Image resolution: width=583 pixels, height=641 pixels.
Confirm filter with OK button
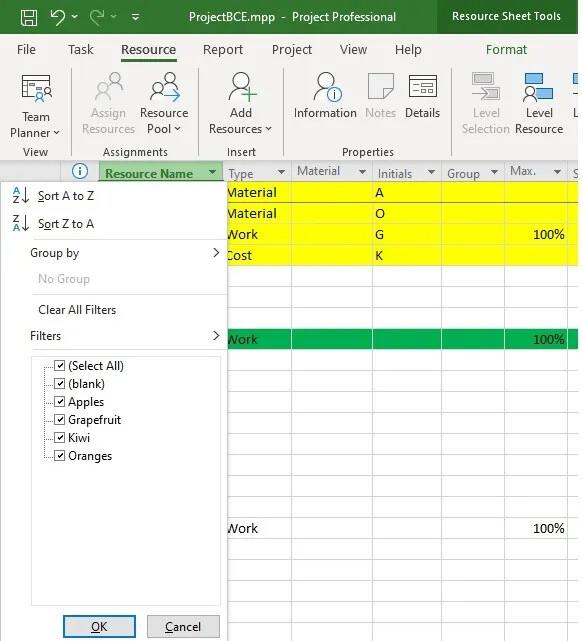[99, 627]
